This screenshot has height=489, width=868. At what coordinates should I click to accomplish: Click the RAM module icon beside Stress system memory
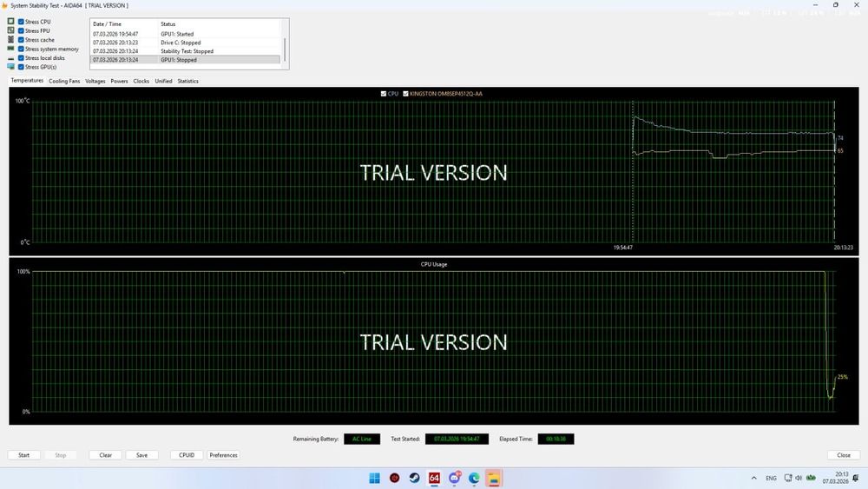click(x=10, y=49)
